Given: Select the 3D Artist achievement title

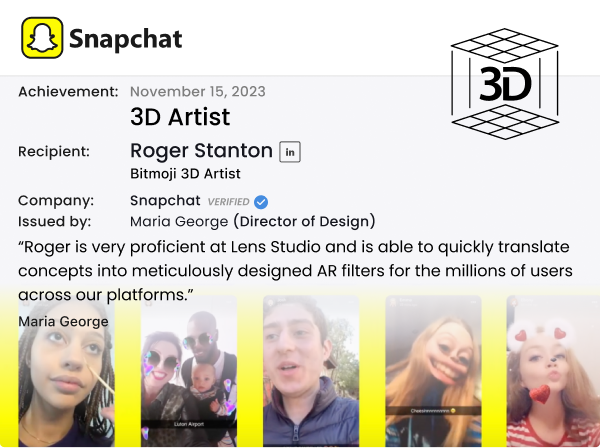Looking at the screenshot, I should point(180,117).
